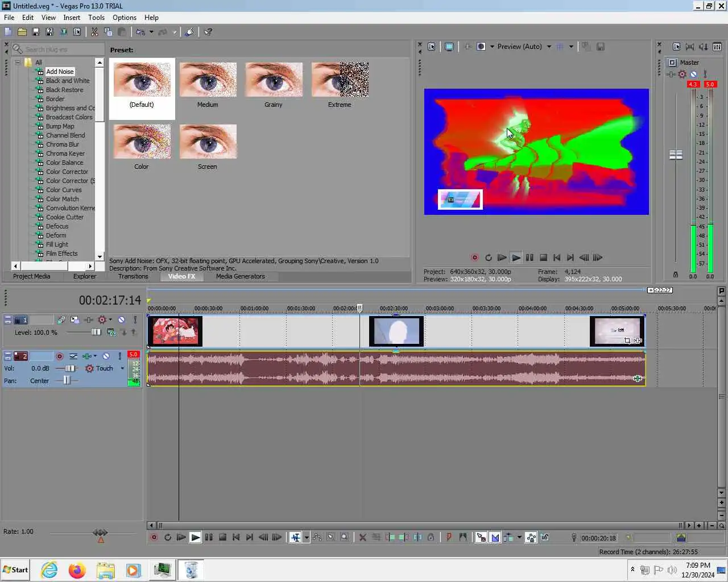Click the Insert Region icon

click(462, 537)
